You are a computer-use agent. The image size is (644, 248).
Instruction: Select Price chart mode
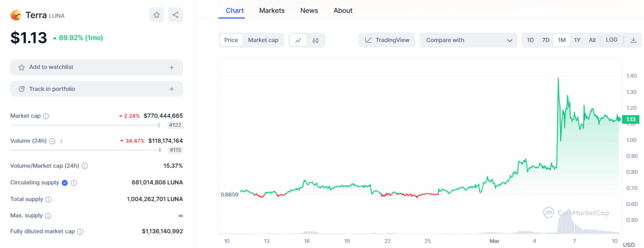click(231, 40)
